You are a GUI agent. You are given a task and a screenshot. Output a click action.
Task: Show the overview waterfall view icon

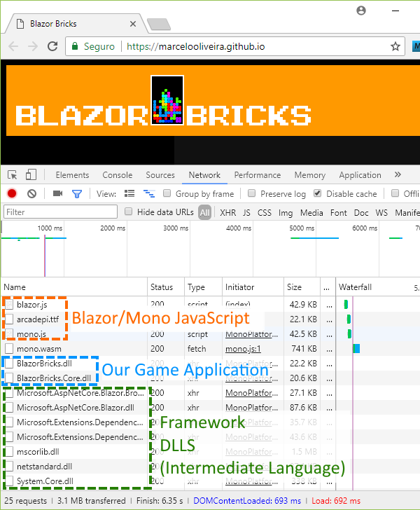click(x=149, y=194)
